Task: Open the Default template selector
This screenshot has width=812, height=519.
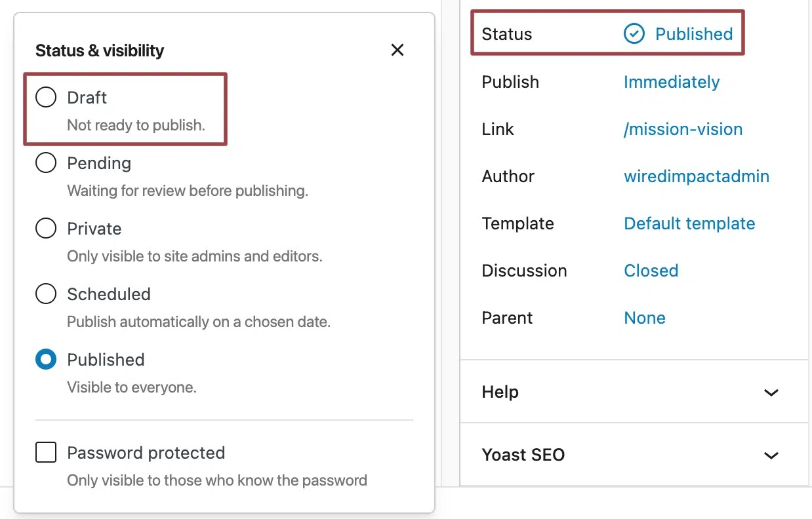Action: pos(689,223)
